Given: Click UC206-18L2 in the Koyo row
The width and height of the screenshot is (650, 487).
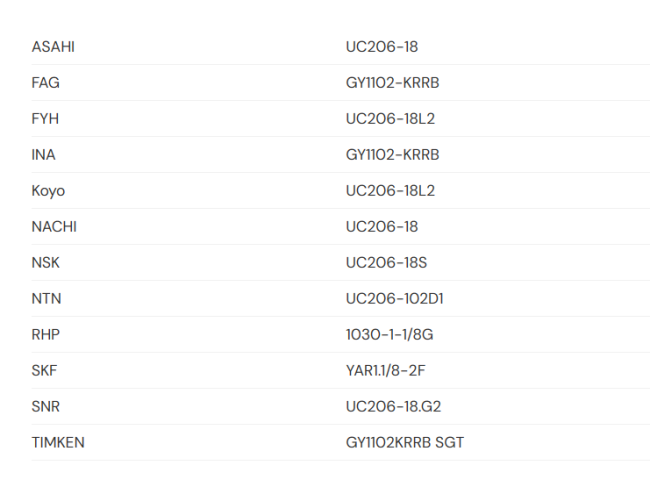Looking at the screenshot, I should 390,191.
